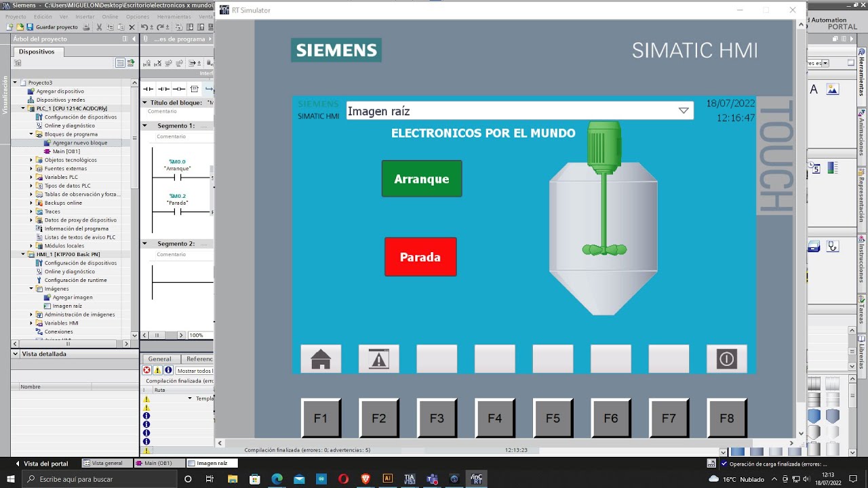This screenshot has width=868, height=488.
Task: Click the Task View taskbar icon
Action: (x=210, y=479)
